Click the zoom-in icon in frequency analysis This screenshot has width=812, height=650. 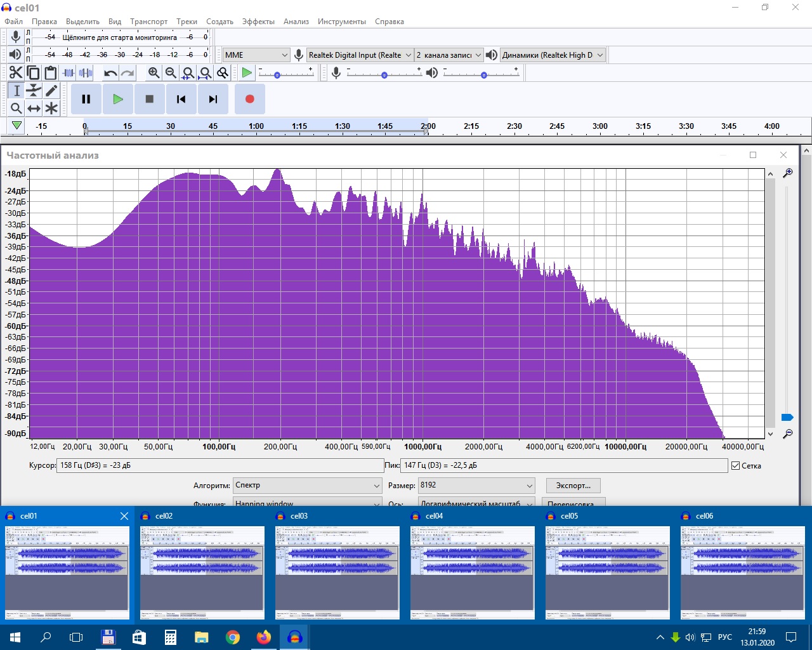pyautogui.click(x=787, y=173)
